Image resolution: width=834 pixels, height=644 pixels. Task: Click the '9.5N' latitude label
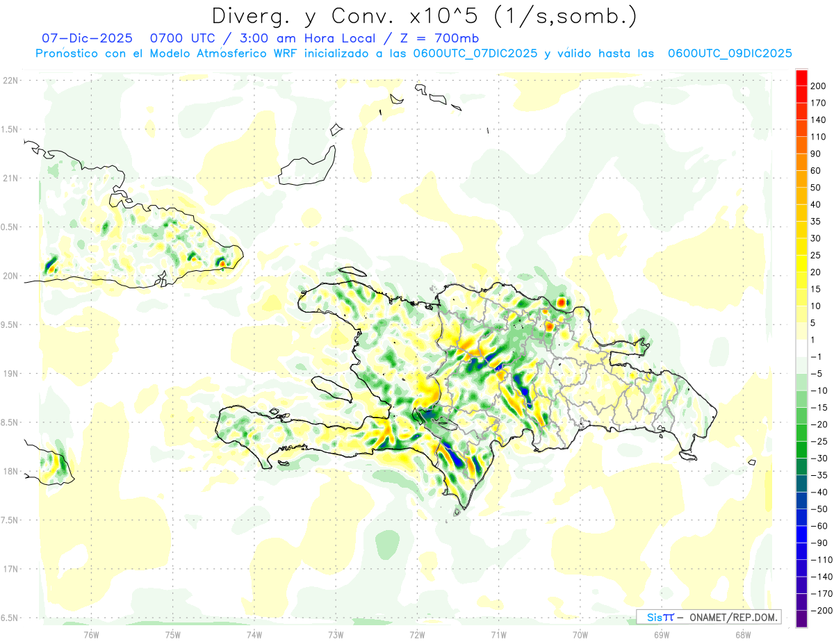[x=10, y=324]
